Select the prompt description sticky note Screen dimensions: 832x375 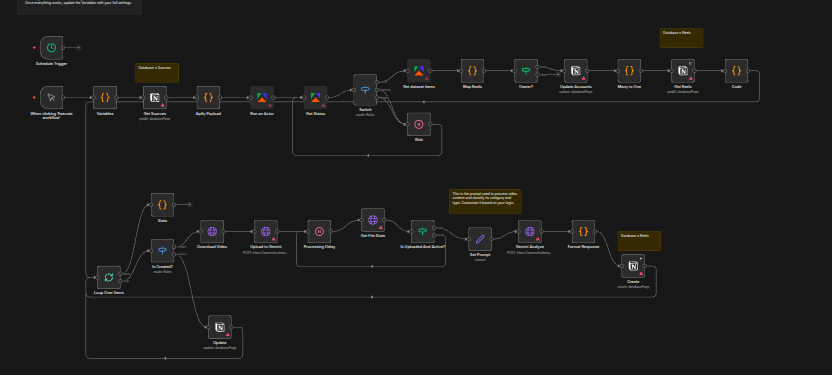[485, 202]
